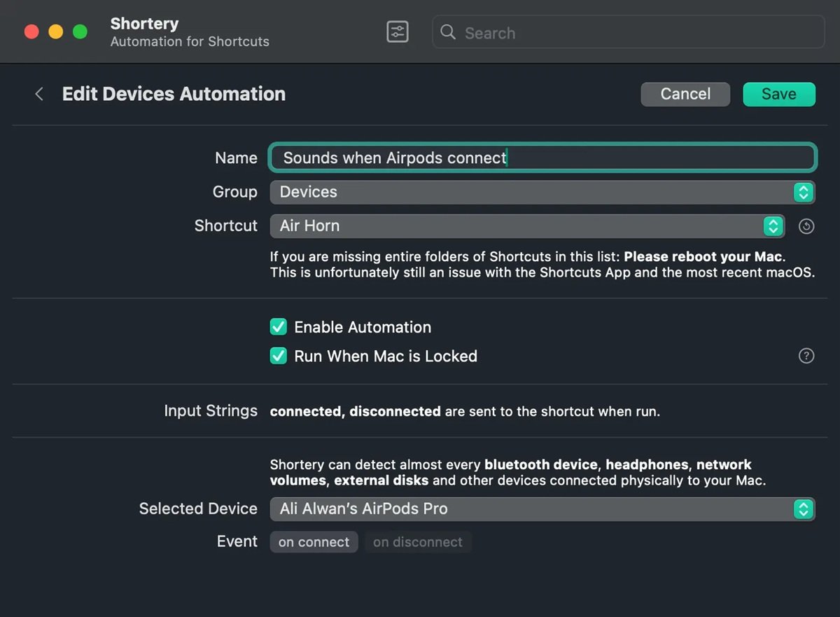Click the refresh icon beside Shortcut dropdown
This screenshot has width=840, height=617.
coord(806,226)
